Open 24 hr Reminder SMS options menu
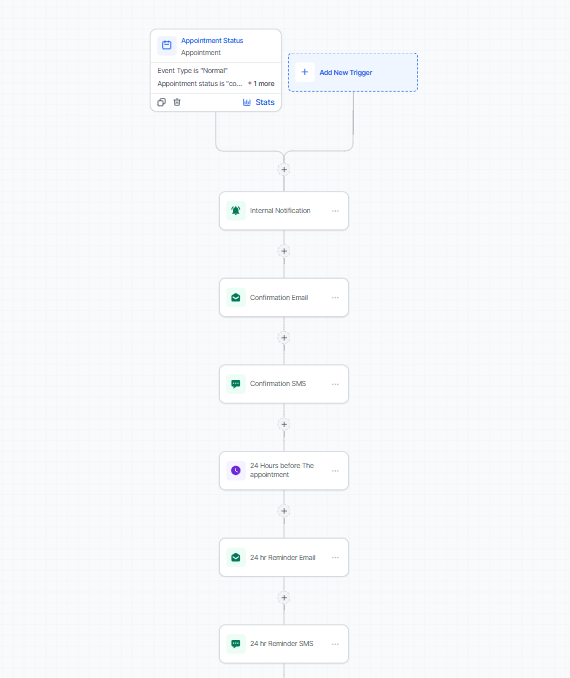The image size is (570, 678). (x=335, y=644)
